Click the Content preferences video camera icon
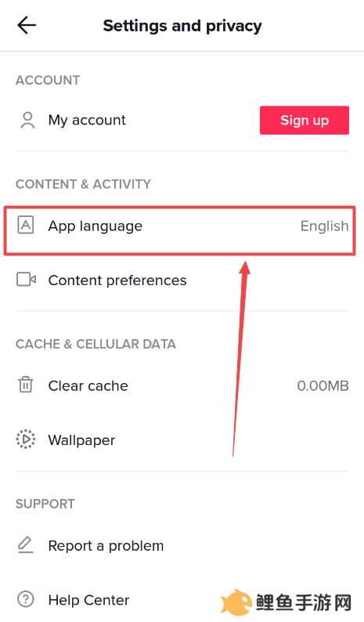 [x=26, y=279]
